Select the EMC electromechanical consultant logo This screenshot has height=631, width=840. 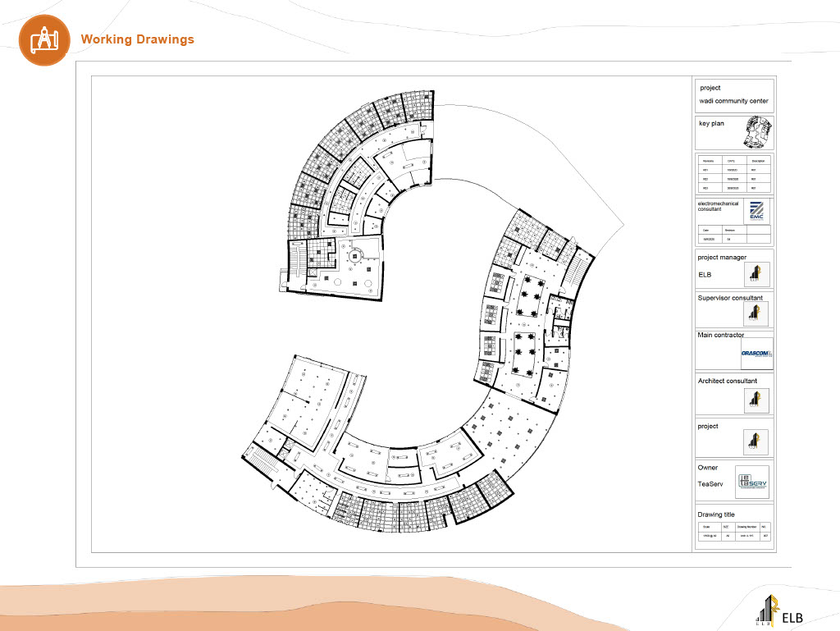[x=756, y=210]
